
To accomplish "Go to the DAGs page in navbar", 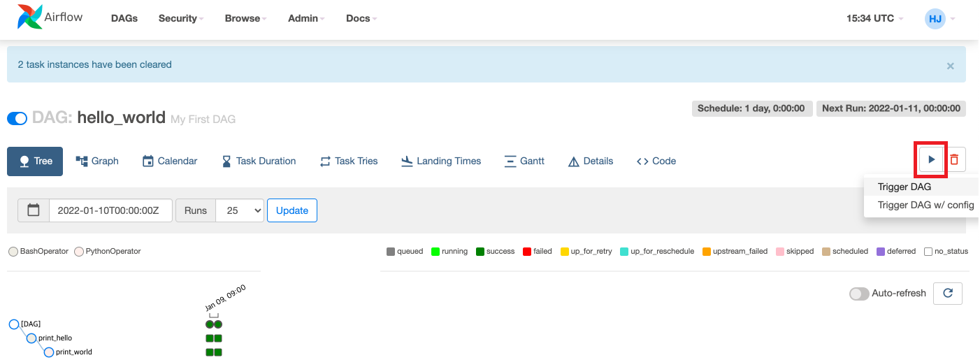I will point(124,18).
